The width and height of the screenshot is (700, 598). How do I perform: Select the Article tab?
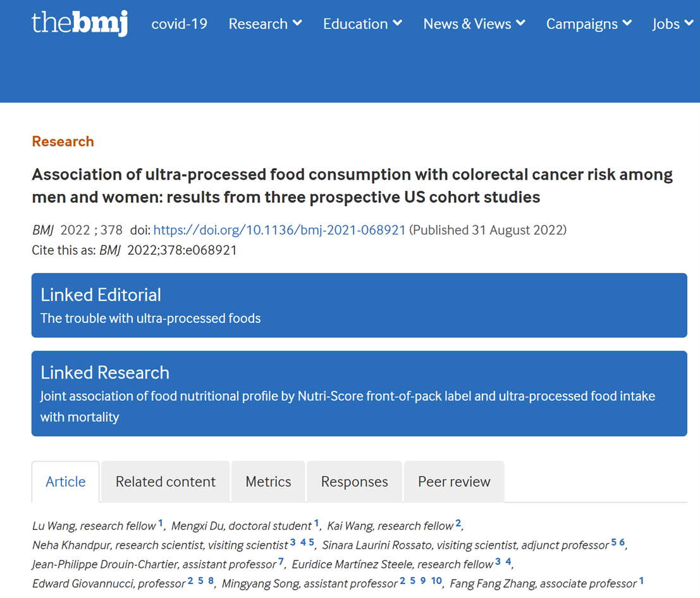click(66, 482)
